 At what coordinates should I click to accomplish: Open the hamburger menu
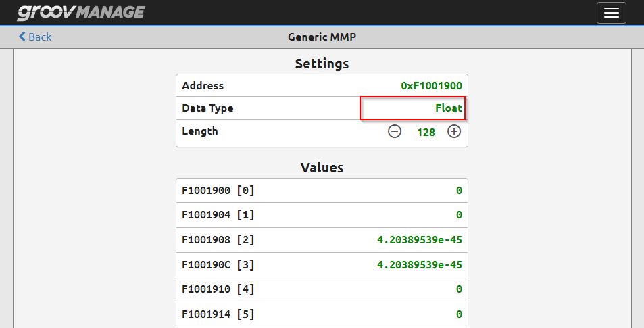click(x=611, y=13)
